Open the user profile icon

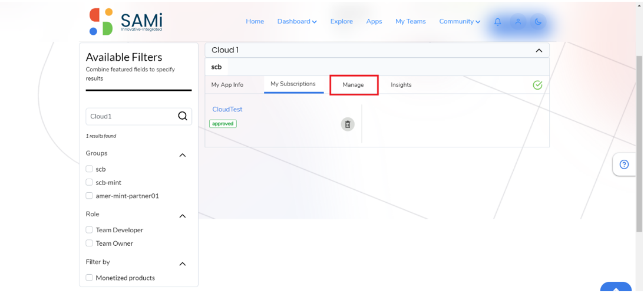tap(518, 21)
